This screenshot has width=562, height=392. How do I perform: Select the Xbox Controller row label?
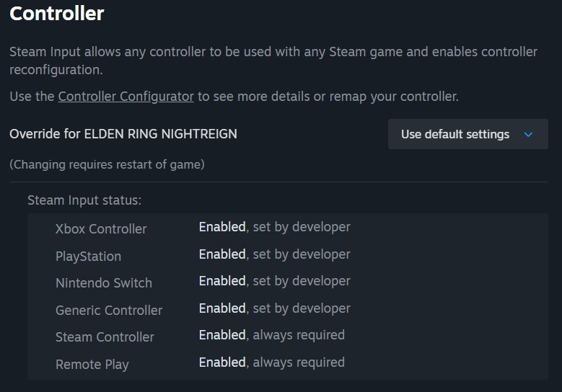click(x=101, y=229)
